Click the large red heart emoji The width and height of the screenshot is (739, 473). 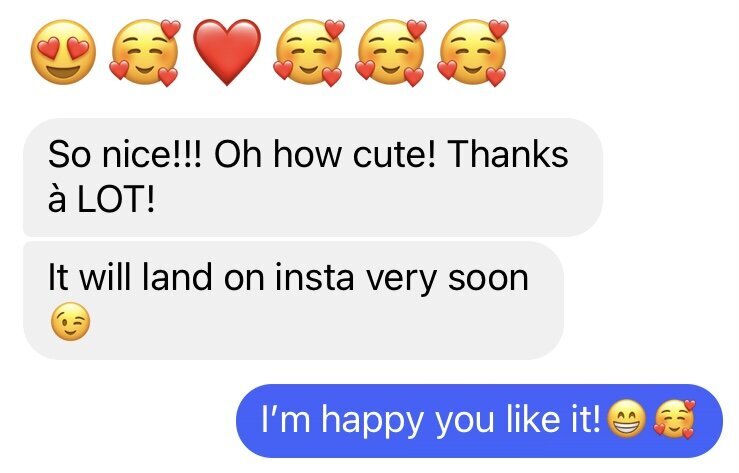click(227, 52)
